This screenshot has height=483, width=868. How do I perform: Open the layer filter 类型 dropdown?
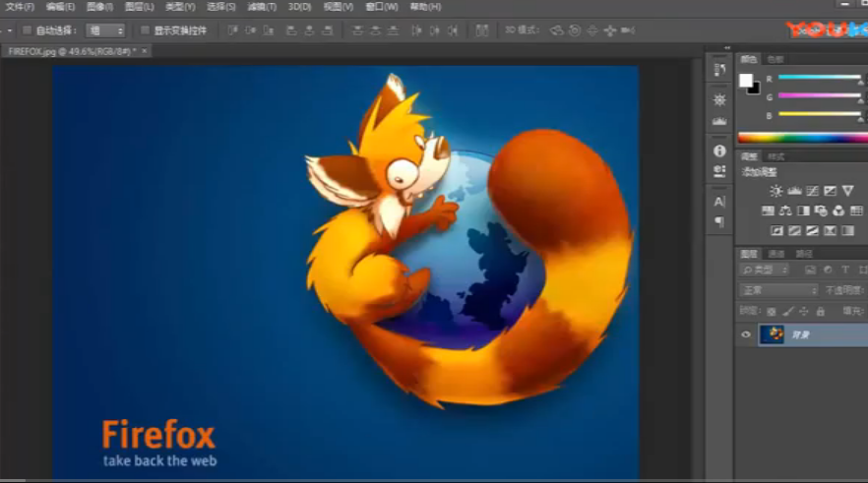765,270
